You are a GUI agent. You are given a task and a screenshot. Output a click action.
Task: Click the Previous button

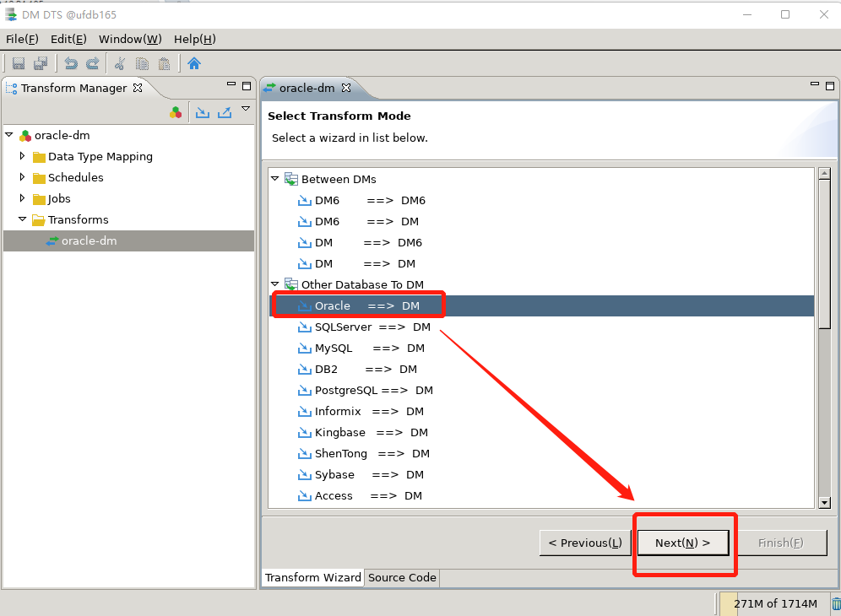point(584,543)
